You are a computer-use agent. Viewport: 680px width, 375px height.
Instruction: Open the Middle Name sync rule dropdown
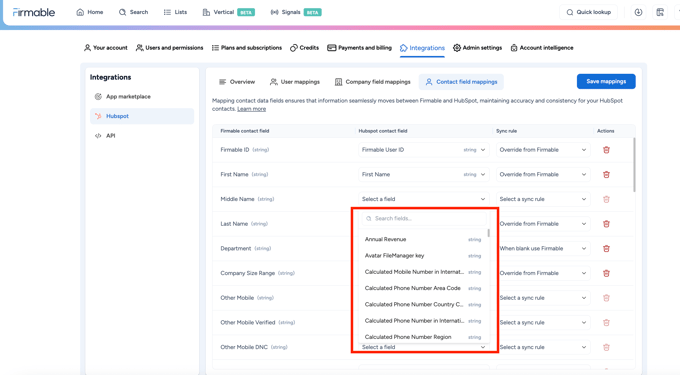[x=543, y=199]
